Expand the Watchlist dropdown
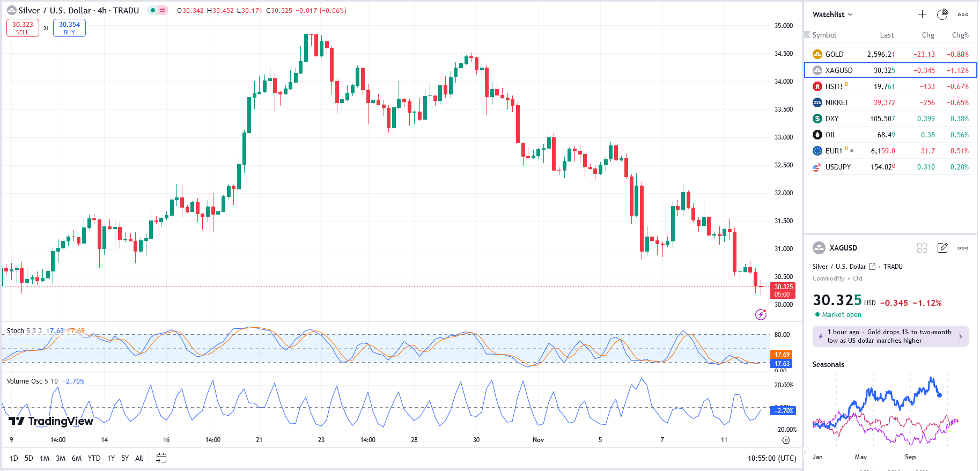The width and height of the screenshot is (980, 471). click(x=832, y=14)
